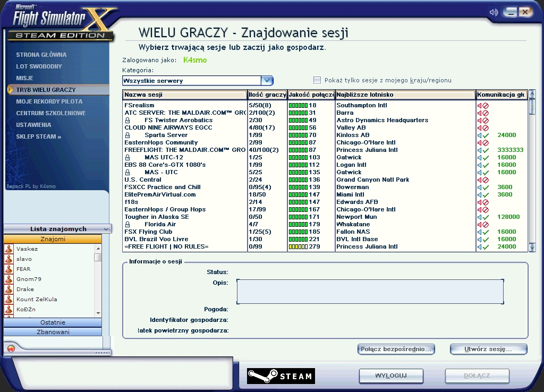
Task: Click the connection quality bar for FSrealism
Action: [x=298, y=106]
